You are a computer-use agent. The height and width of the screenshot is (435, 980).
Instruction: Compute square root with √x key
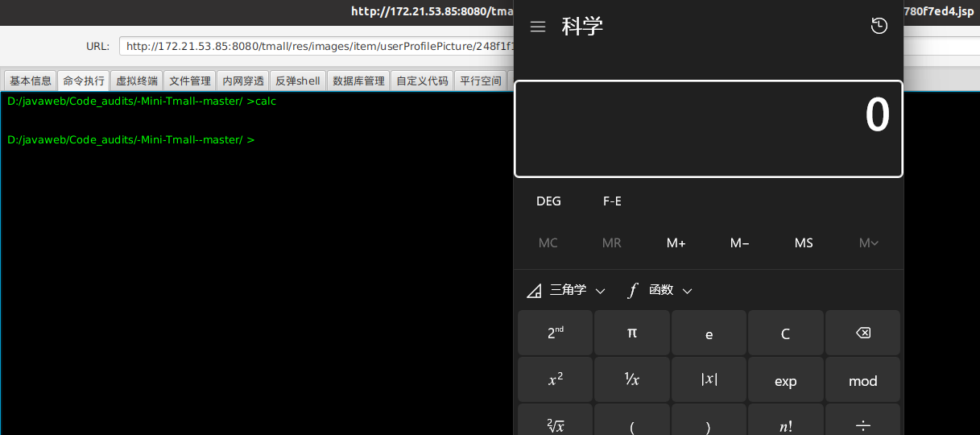click(556, 420)
